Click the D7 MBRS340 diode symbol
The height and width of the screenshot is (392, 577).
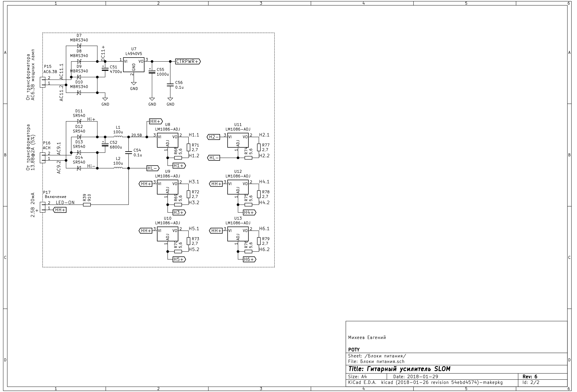click(x=79, y=46)
